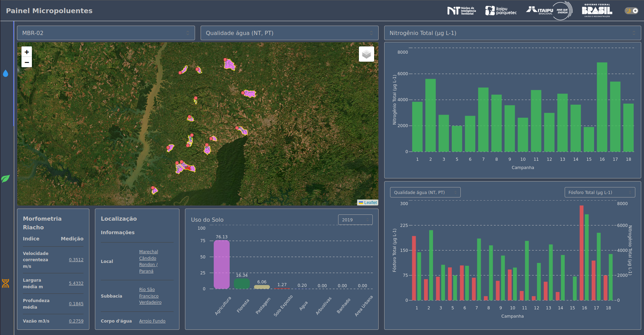Expand the Nitrogênio Total parameter dropdown
This screenshot has height=335, width=644.
coord(512,33)
